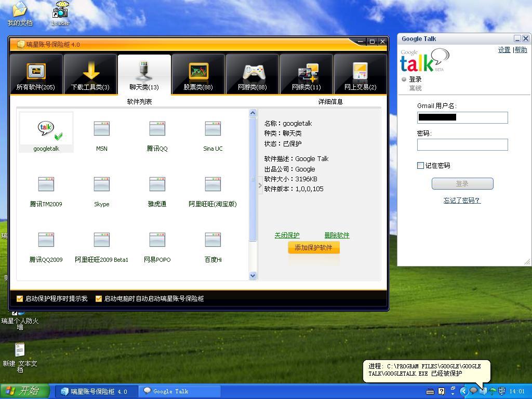Click the 密码 input field
The width and height of the screenshot is (532, 399).
click(x=462, y=144)
